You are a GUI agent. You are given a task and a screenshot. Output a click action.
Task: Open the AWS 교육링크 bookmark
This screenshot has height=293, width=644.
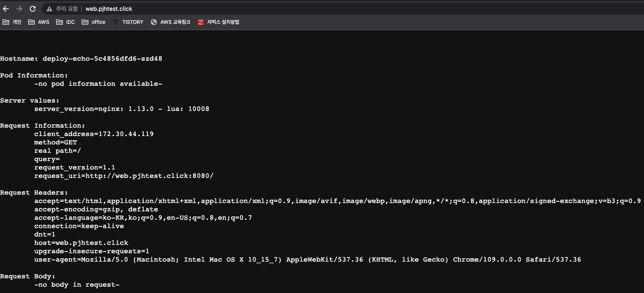pos(171,22)
